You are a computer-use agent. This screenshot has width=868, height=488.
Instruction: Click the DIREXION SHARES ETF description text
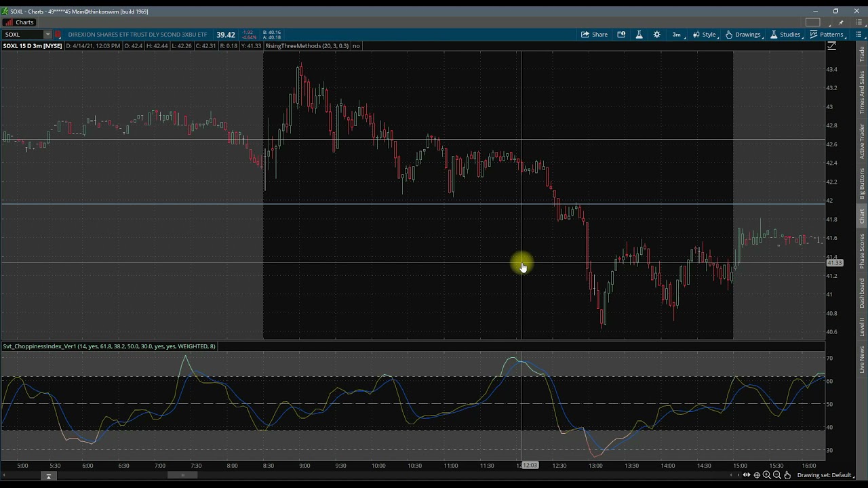[x=137, y=35]
